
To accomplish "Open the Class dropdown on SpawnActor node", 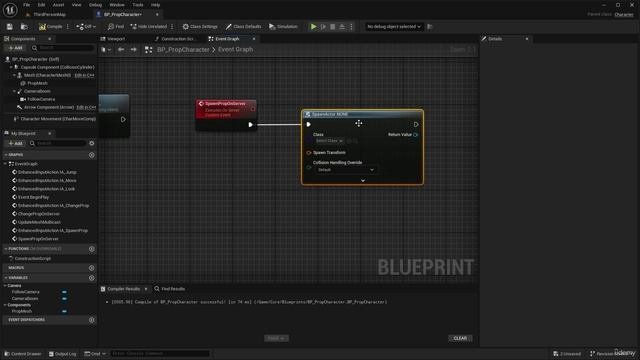I will (329, 141).
